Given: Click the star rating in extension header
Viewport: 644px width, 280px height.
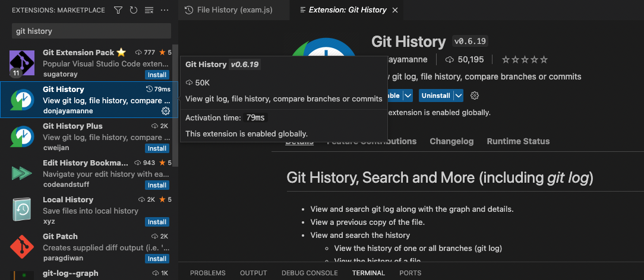Looking at the screenshot, I should coord(525,60).
